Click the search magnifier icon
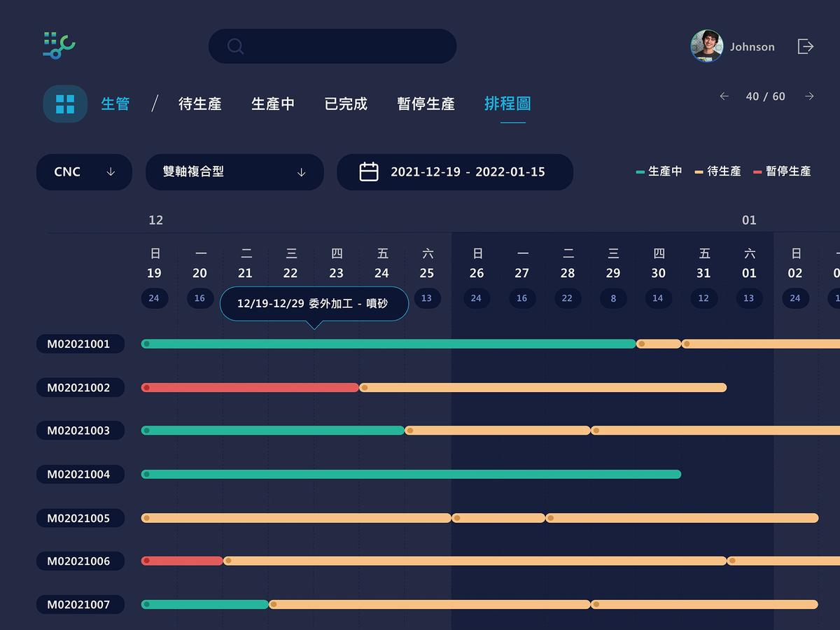Viewport: 840px width, 630px height. (x=236, y=46)
